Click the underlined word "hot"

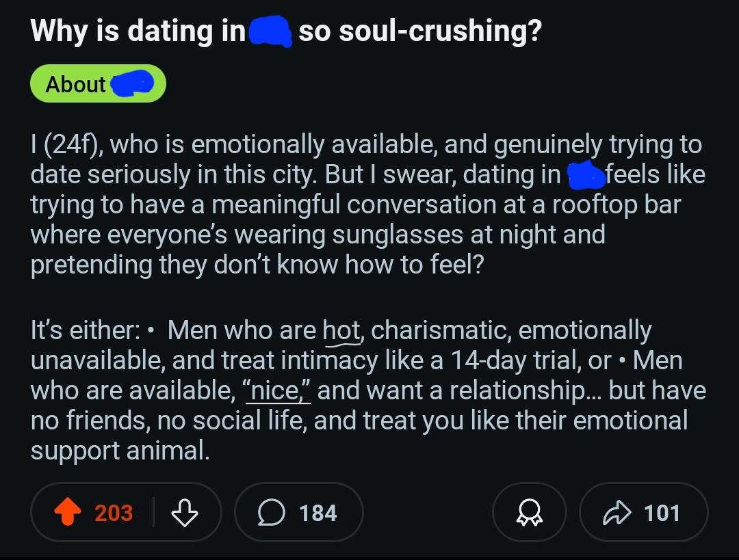(341, 331)
